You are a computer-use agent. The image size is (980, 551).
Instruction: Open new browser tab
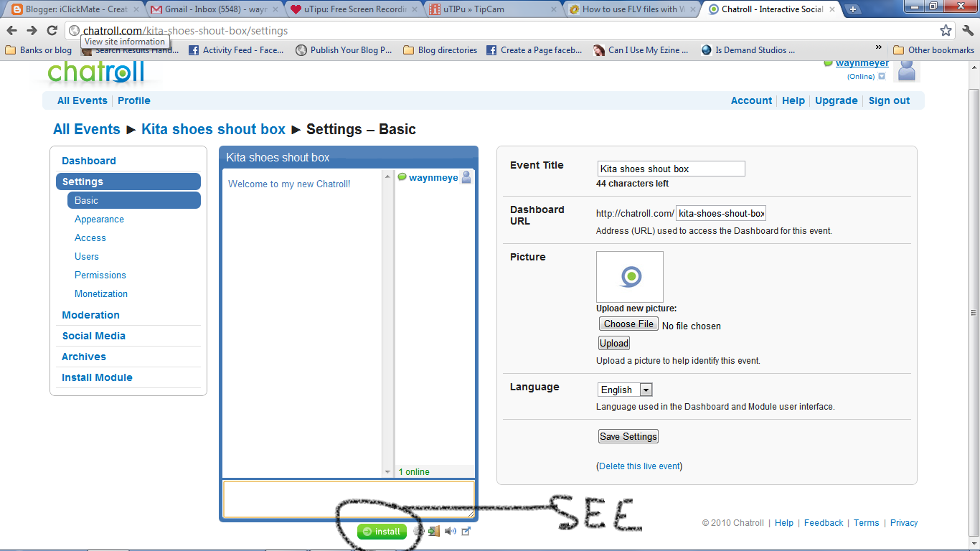coord(853,9)
